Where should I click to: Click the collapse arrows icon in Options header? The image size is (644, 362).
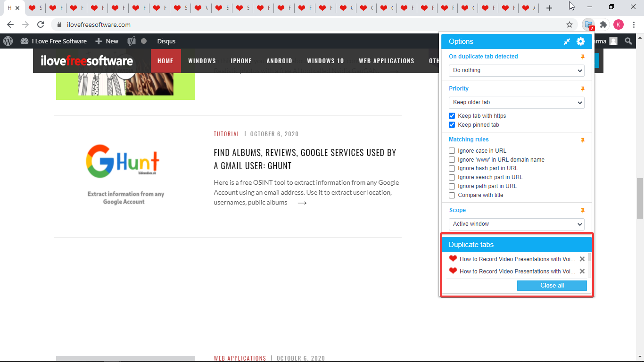tap(567, 41)
